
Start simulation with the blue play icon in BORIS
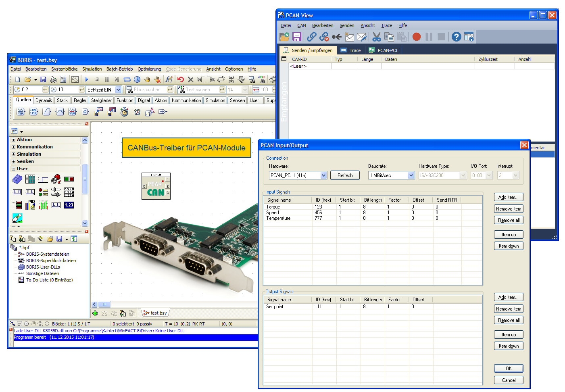tap(87, 79)
